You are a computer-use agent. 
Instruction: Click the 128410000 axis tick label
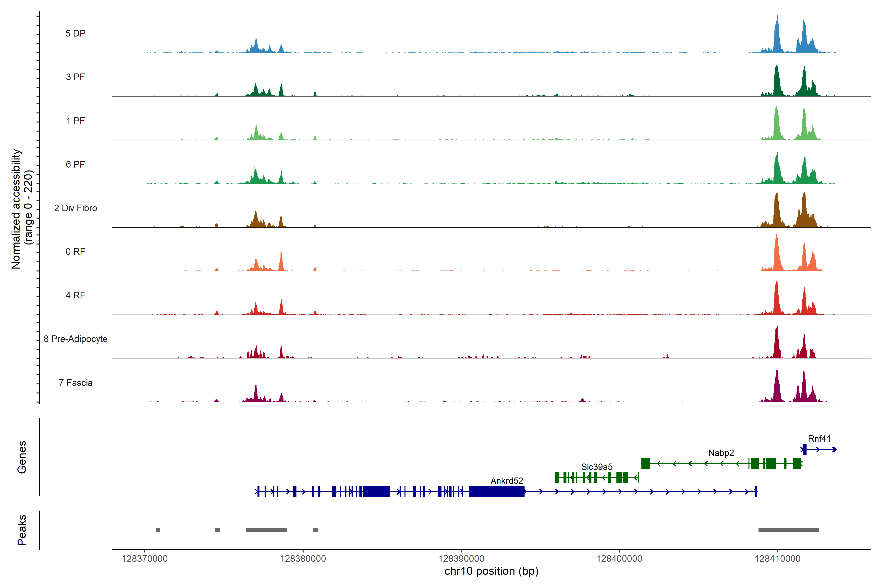pyautogui.click(x=777, y=559)
